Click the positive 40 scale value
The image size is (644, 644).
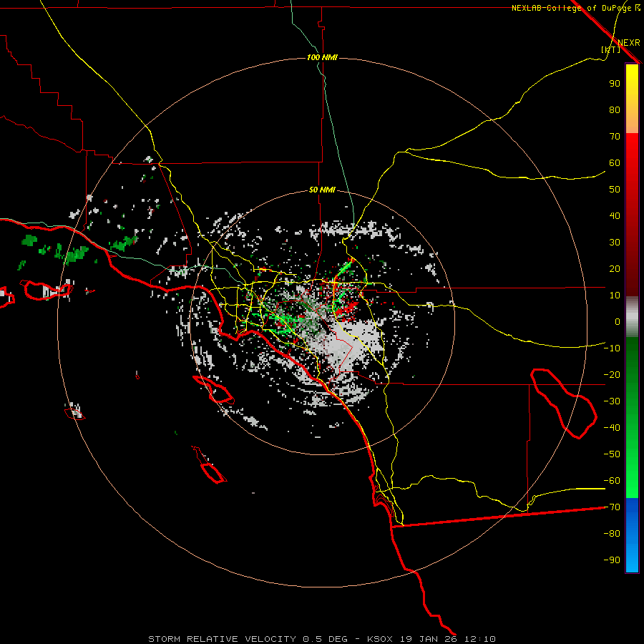pyautogui.click(x=615, y=215)
